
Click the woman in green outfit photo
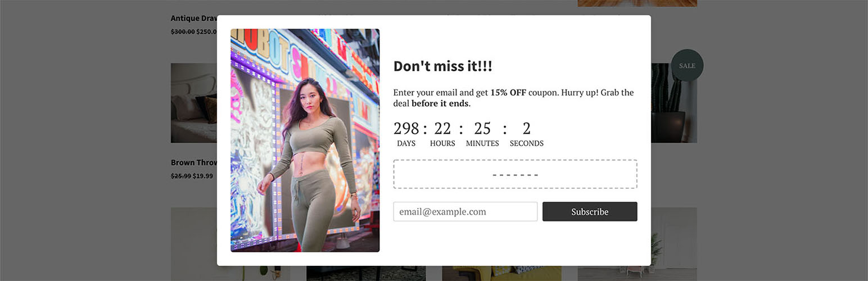pos(305,140)
